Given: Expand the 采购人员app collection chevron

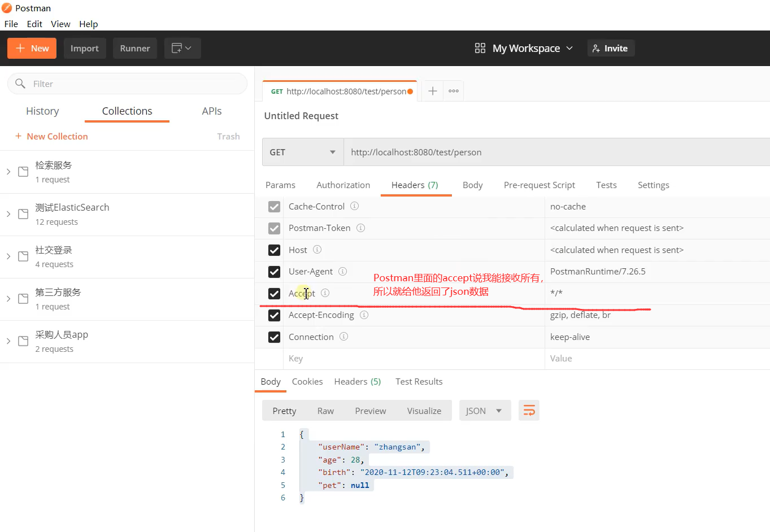Looking at the screenshot, I should (x=8, y=341).
